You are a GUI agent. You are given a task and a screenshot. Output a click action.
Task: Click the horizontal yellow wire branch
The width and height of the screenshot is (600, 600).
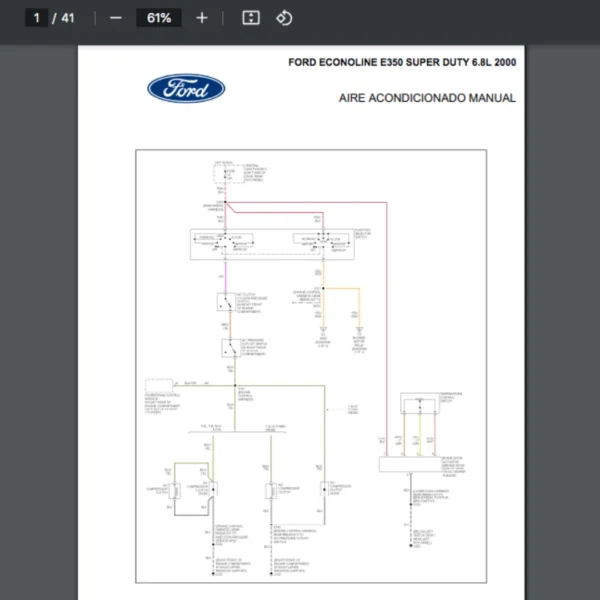pos(340,288)
